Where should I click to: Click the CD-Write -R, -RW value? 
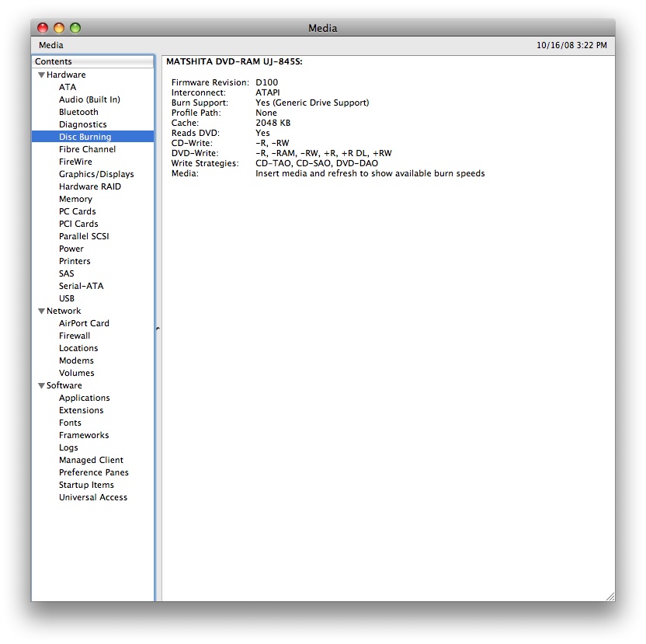coord(273,143)
